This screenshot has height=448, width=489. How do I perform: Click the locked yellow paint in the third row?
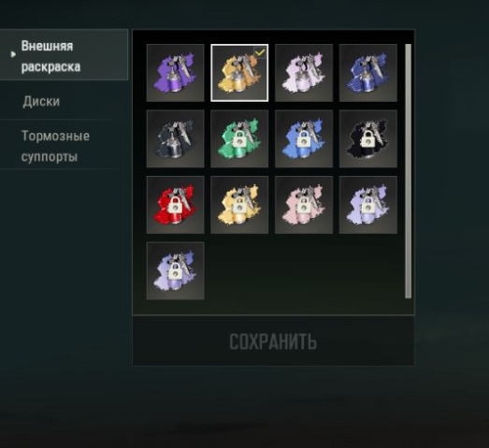click(239, 205)
